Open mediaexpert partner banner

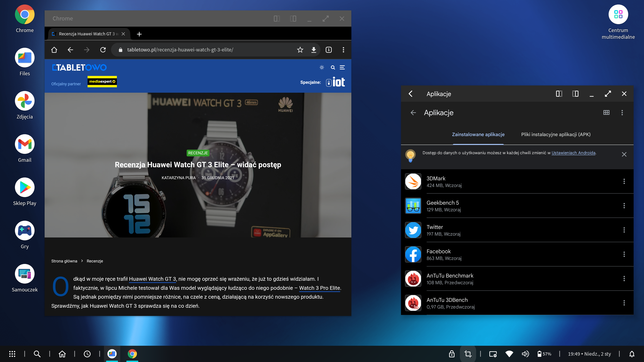point(102,81)
